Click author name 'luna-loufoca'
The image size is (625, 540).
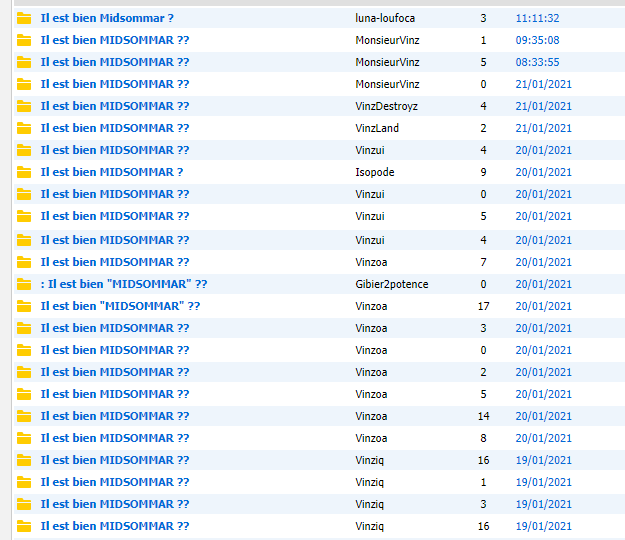(385, 18)
